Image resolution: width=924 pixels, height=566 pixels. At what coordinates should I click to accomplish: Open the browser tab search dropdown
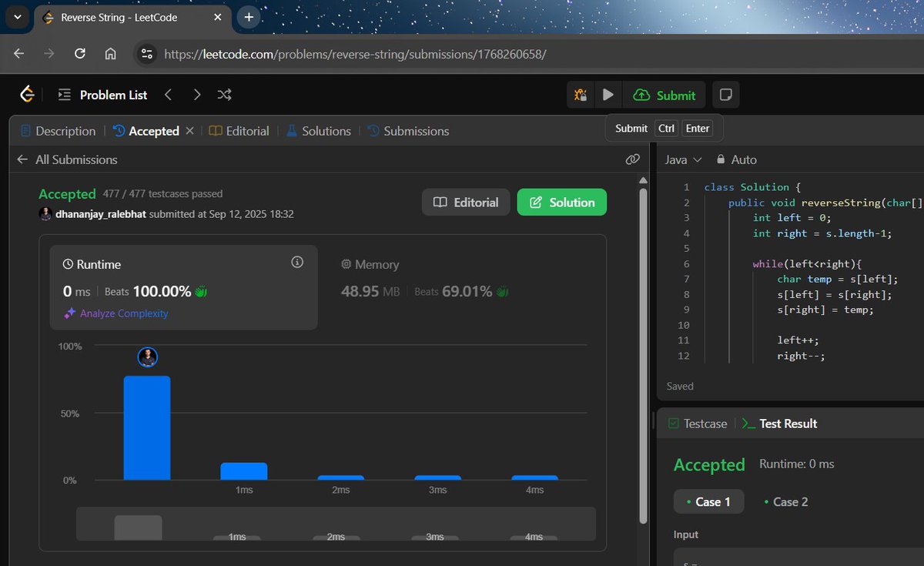pos(17,17)
